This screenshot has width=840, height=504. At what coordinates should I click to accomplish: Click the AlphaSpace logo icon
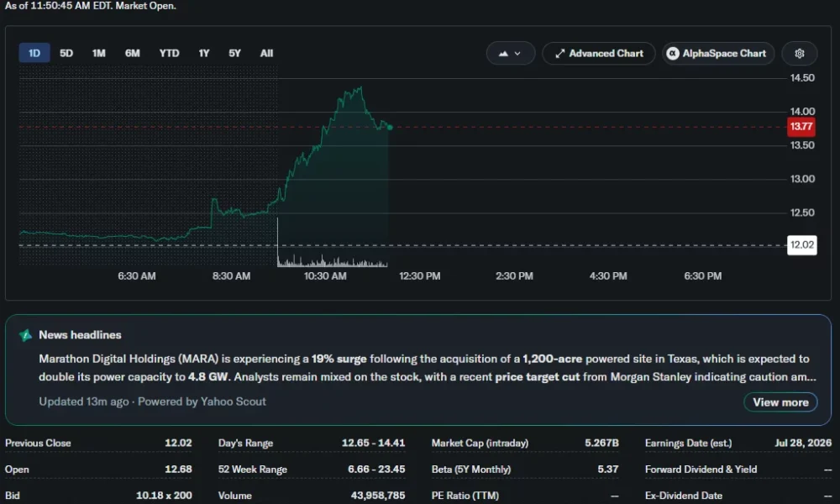pos(672,54)
